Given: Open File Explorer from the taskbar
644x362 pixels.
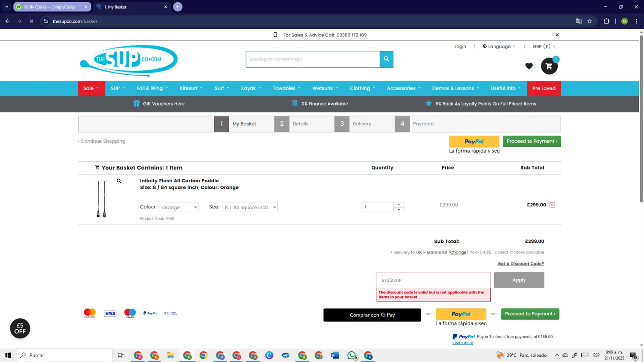Looking at the screenshot, I should click(170, 355).
